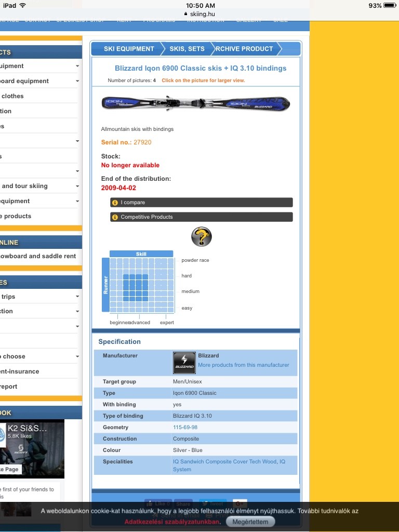The image size is (399, 532).
Task: Click the Facebook widget cover photo
Action: (32, 449)
